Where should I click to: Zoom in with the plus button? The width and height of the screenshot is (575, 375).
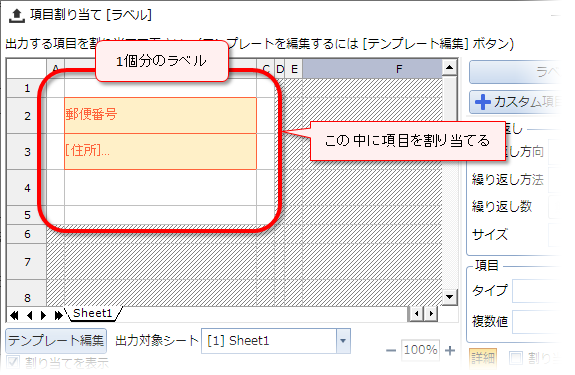[x=450, y=350]
